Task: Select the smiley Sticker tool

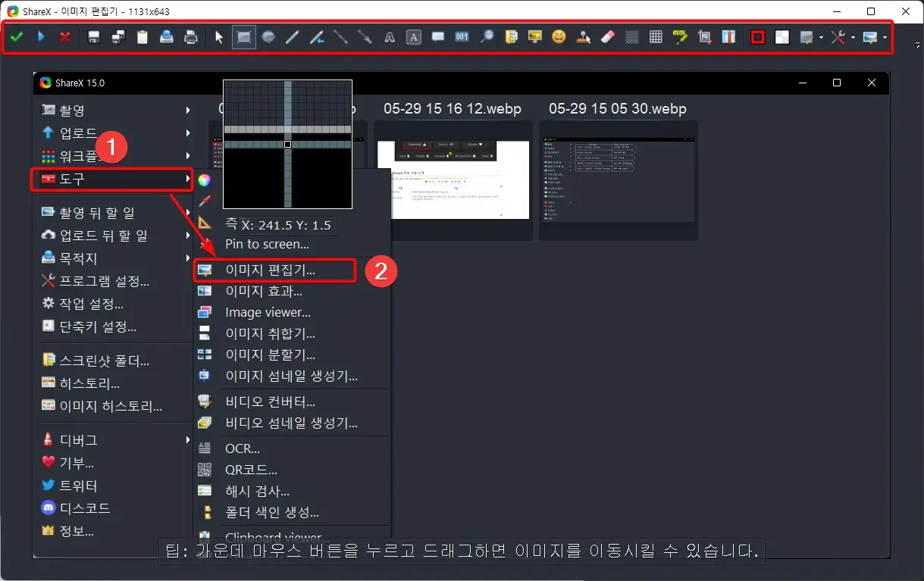Action: click(559, 37)
